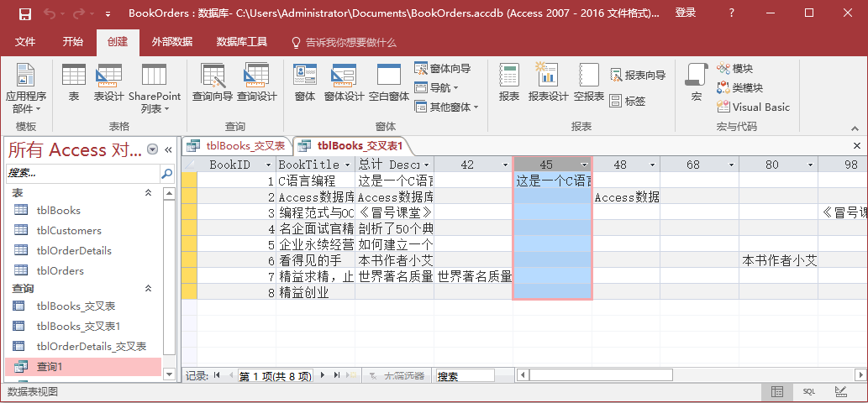Collapse the 表 group in navigation pane

149,193
